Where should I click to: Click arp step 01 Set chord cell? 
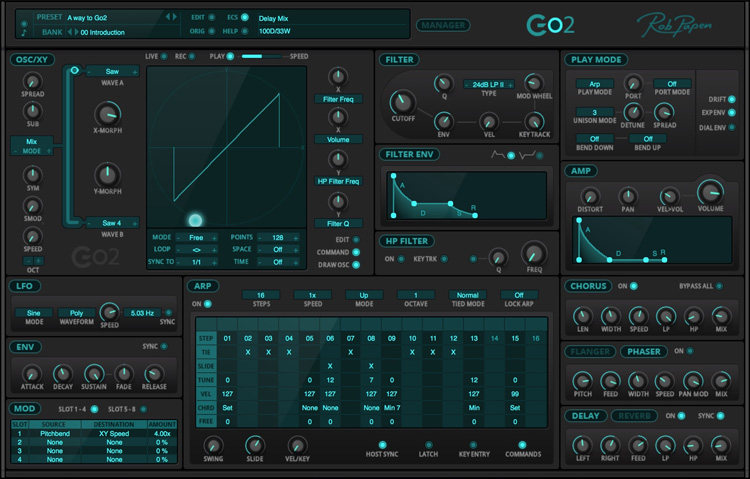227,408
